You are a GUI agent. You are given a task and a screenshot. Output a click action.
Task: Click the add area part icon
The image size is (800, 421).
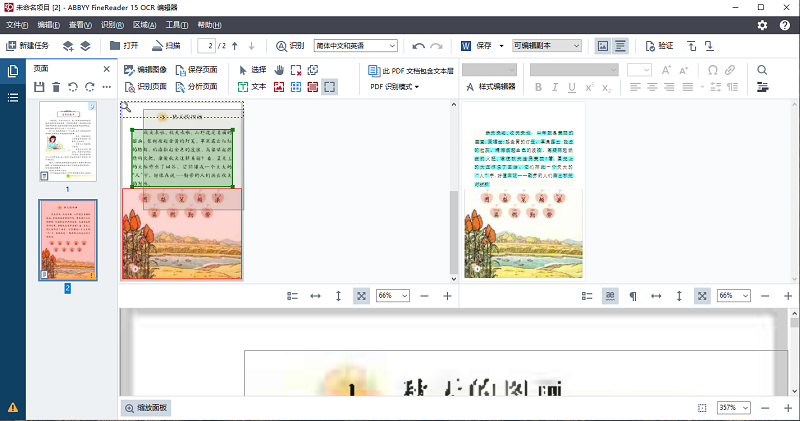click(313, 70)
